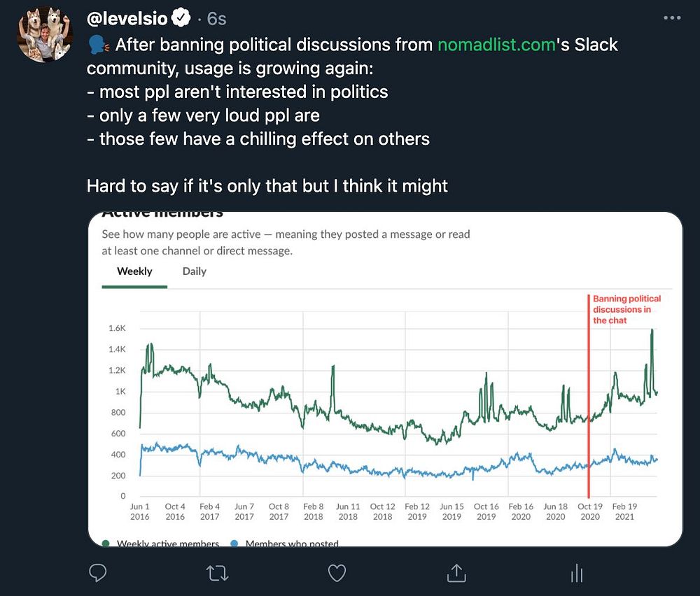Image resolution: width=700 pixels, height=596 pixels.
Task: Click the 6s tweet timestamp
Action: tap(216, 19)
